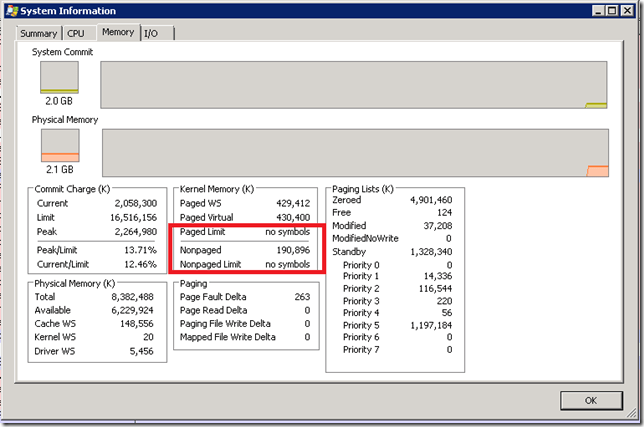The image size is (644, 427).
Task: Click the System Commit 2.0 GB gauge
Action: [59, 78]
